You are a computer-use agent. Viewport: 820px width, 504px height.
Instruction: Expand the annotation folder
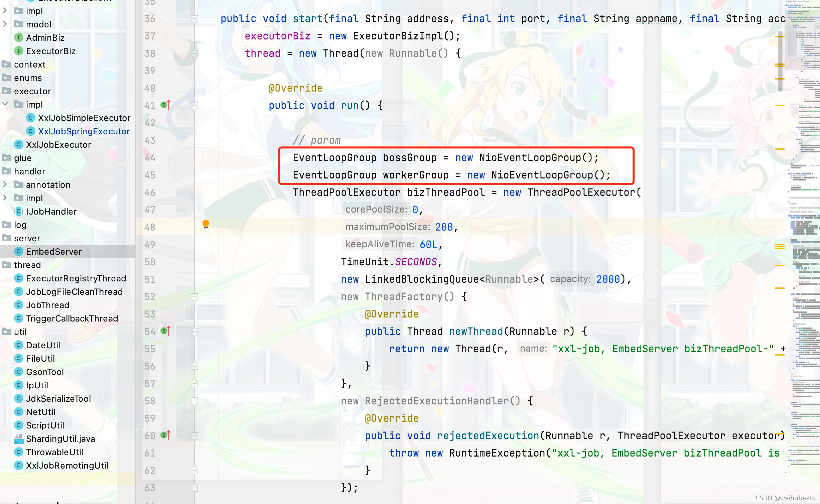pyautogui.click(x=5, y=185)
